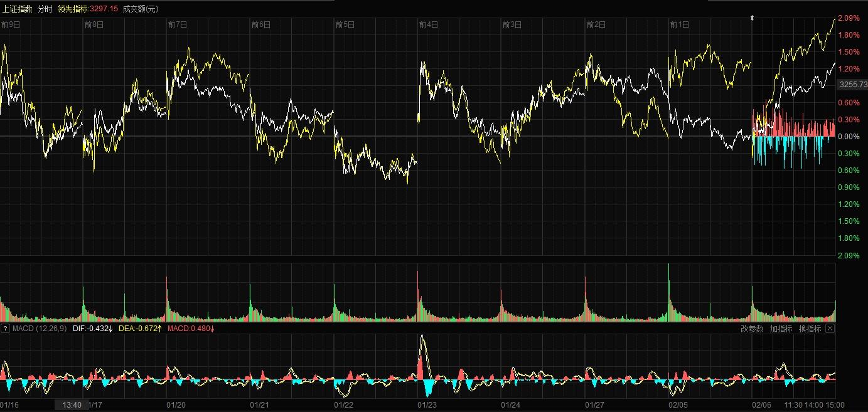The width and height of the screenshot is (868, 412).
Task: Click the red 2.09% axis label
Action: pos(850,18)
